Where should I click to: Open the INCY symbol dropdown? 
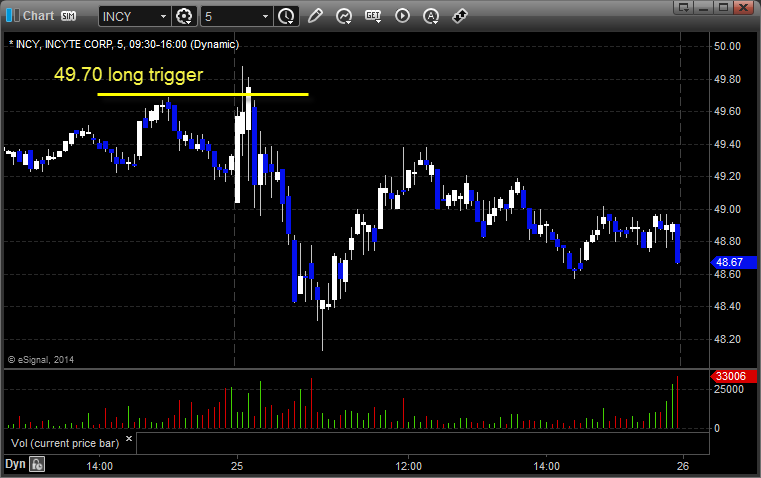(x=164, y=16)
